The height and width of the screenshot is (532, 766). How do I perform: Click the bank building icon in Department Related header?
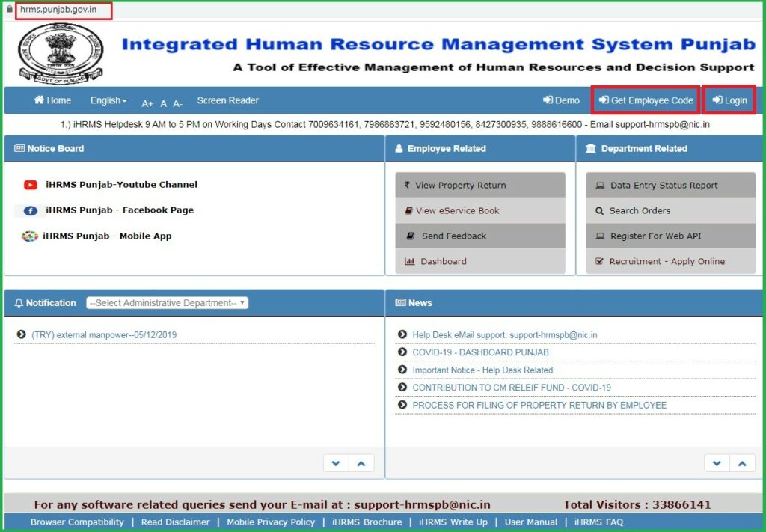(591, 148)
